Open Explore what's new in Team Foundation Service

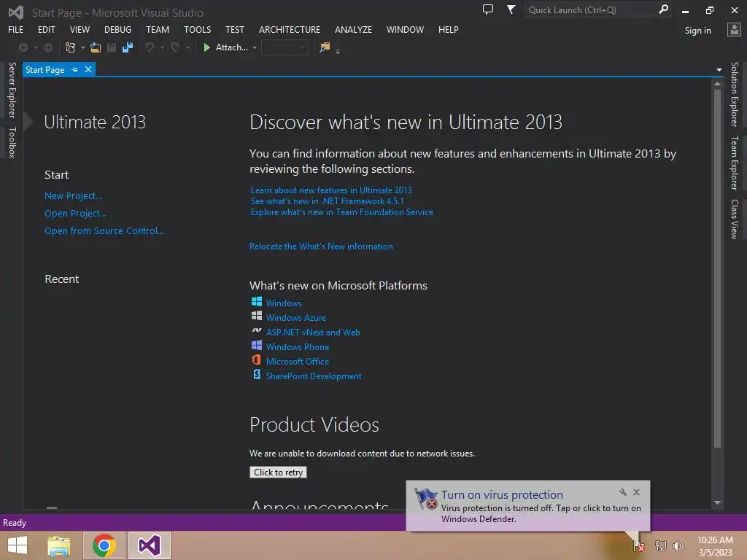pyautogui.click(x=342, y=212)
